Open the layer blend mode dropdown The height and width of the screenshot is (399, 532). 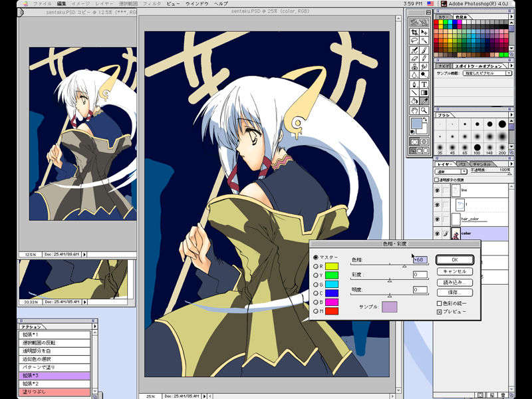(452, 172)
